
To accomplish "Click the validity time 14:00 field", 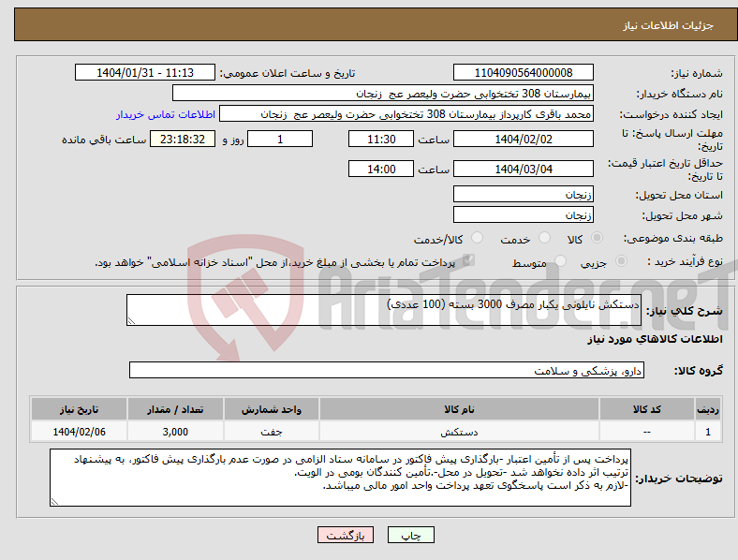I will point(381,169).
